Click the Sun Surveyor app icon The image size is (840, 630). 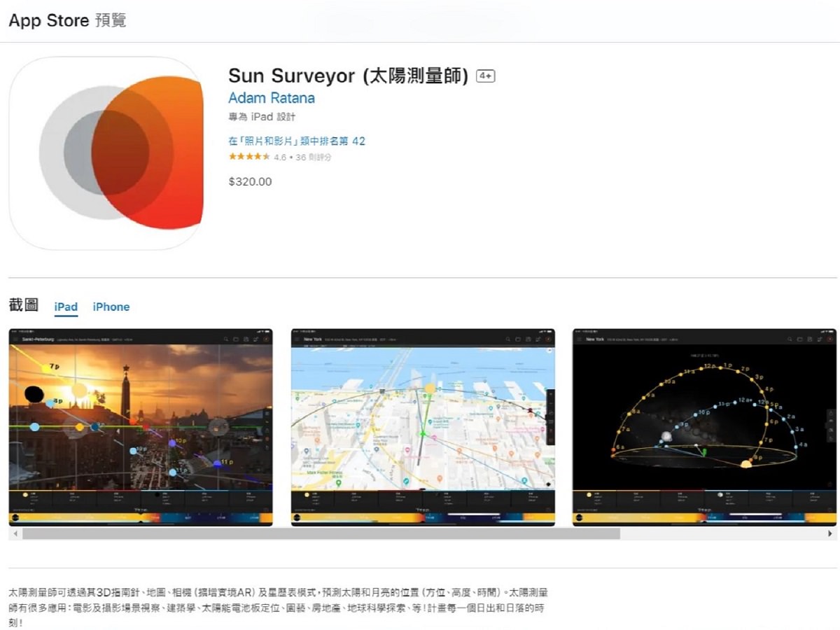point(106,153)
